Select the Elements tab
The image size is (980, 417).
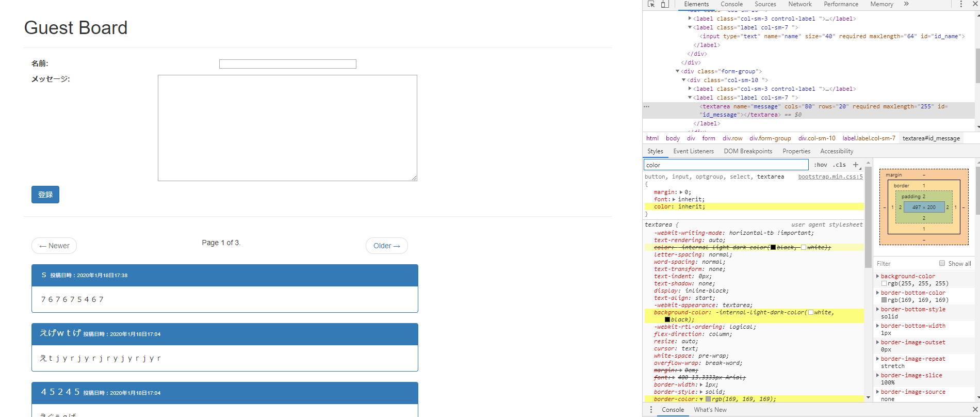(696, 4)
